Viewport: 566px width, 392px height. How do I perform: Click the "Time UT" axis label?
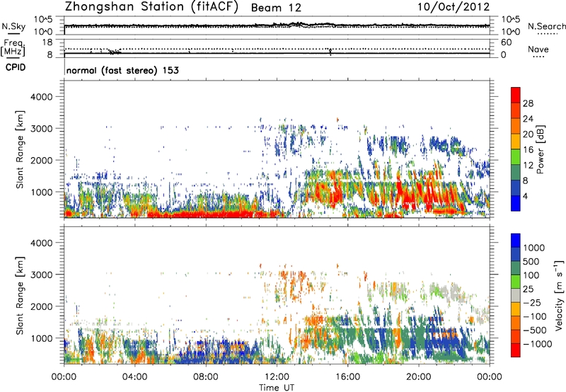(x=277, y=388)
